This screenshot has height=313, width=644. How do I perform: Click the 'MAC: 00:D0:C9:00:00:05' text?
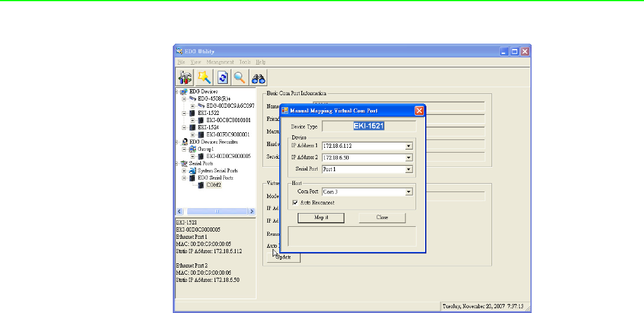point(203,244)
